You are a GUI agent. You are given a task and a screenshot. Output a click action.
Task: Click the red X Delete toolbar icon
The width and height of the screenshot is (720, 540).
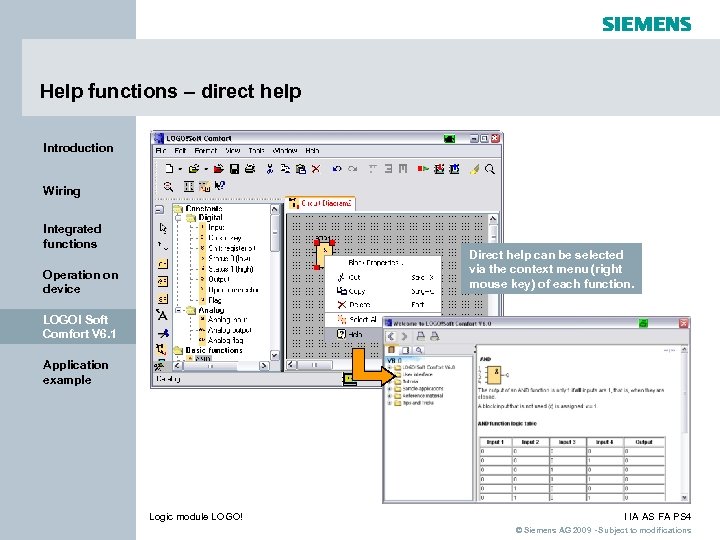pyautogui.click(x=316, y=169)
